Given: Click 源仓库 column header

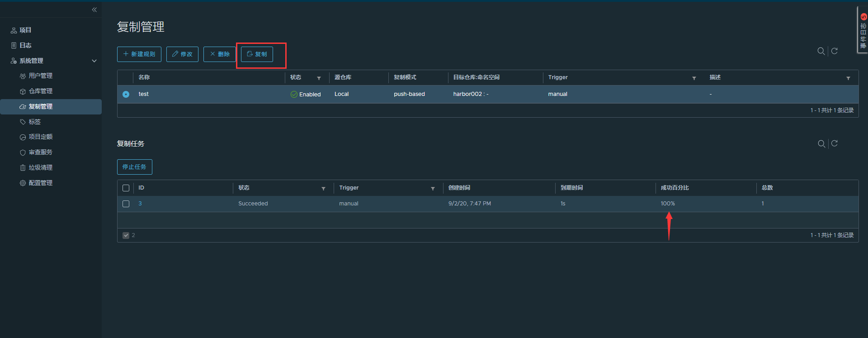Looking at the screenshot, I should pyautogui.click(x=343, y=77).
